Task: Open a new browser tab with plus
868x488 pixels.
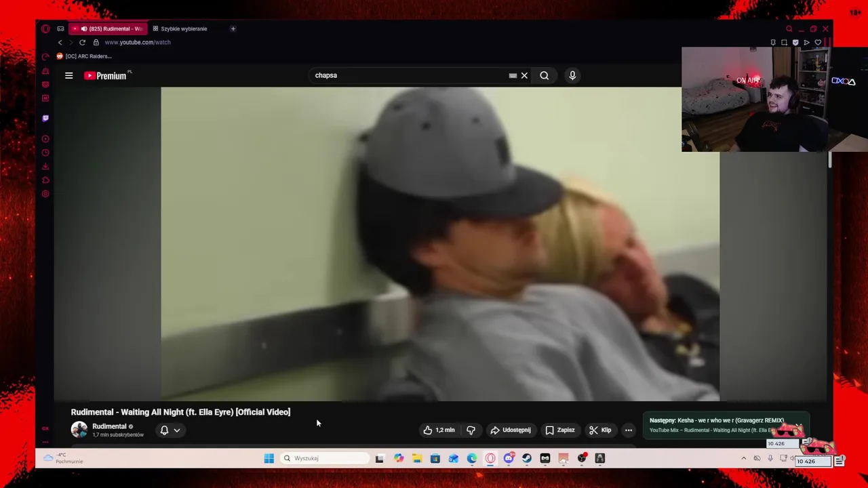Action: 233,28
